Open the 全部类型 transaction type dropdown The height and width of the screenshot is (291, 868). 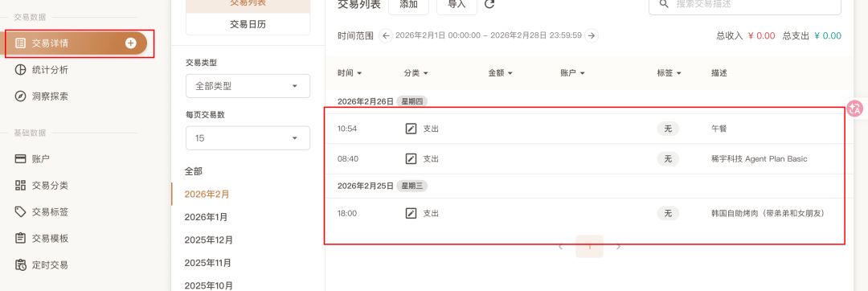click(x=248, y=86)
